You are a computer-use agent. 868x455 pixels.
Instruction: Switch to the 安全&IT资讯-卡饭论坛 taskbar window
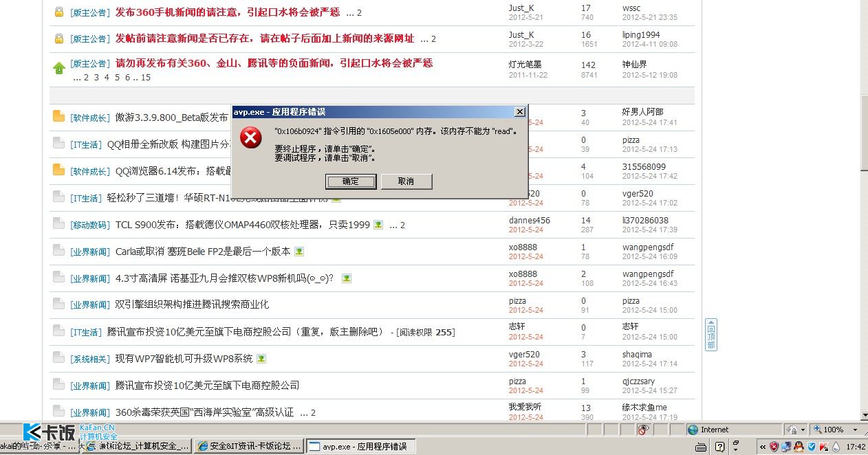click(x=249, y=447)
